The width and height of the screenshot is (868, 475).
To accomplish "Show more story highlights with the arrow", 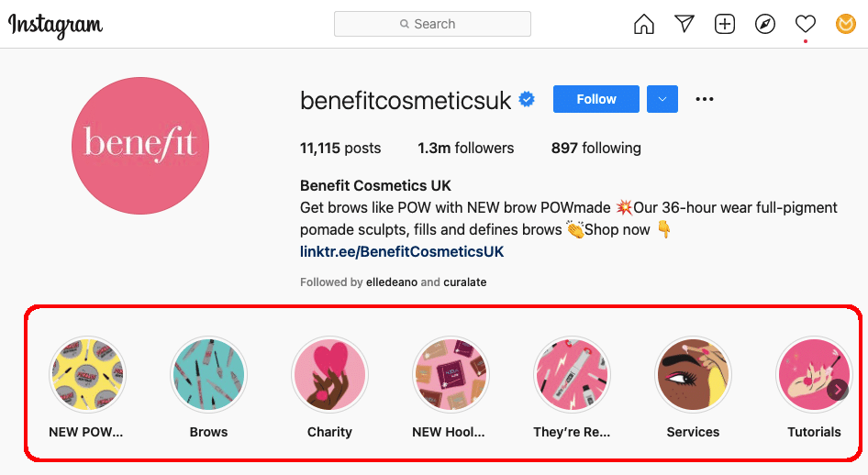I will 838,390.
